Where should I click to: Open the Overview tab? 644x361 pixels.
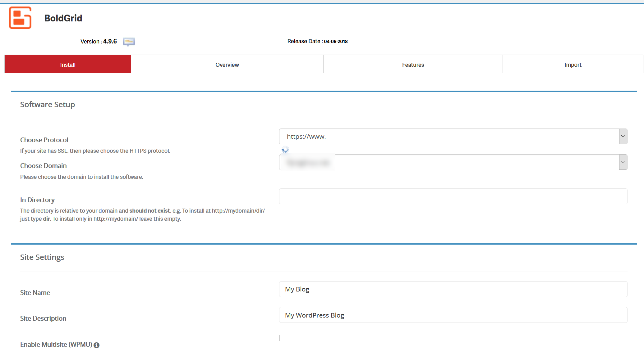pos(227,65)
